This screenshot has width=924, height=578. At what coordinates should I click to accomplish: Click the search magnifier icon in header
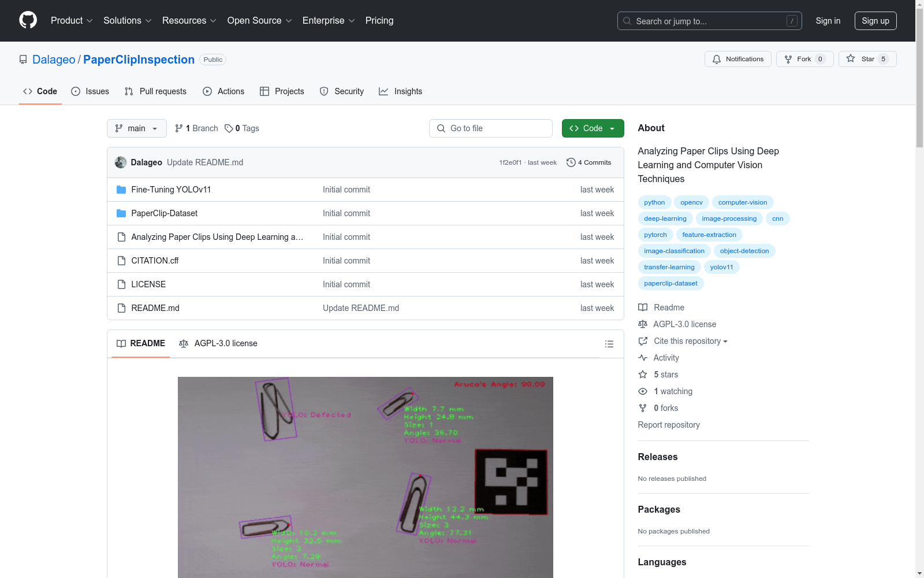627,21
